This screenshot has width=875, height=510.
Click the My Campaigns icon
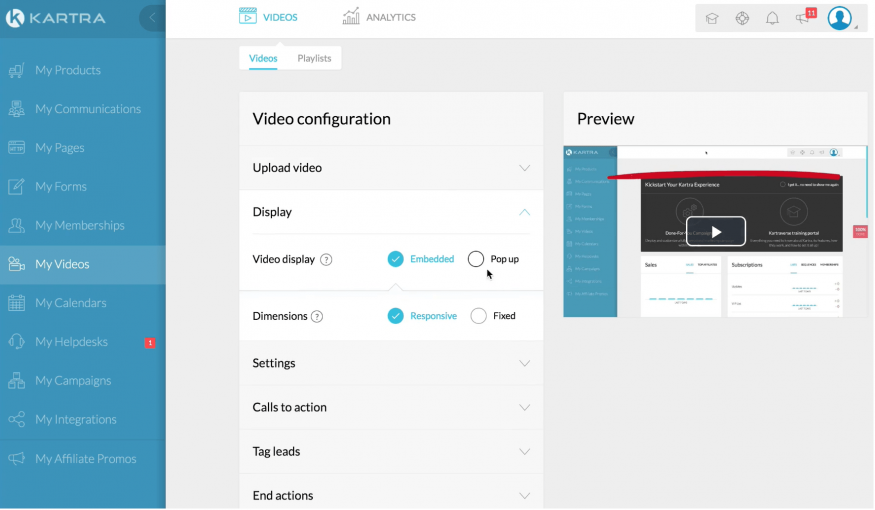tap(16, 381)
